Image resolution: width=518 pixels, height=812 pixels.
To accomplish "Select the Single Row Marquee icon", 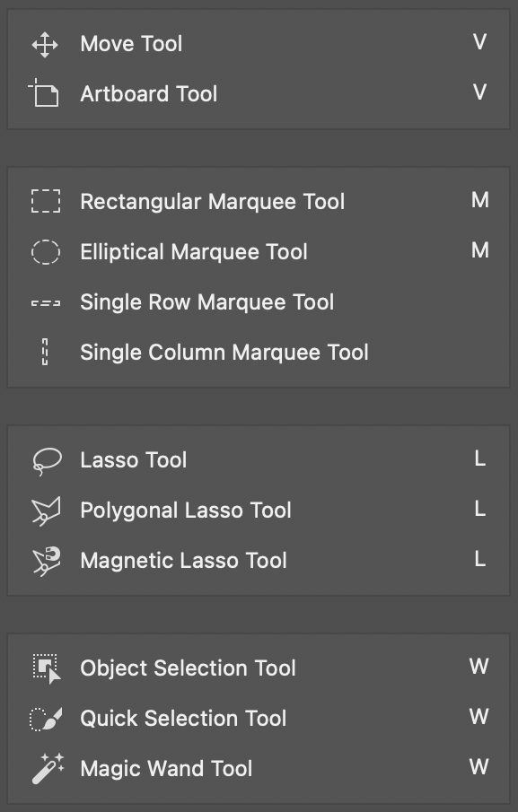I will coord(46,303).
